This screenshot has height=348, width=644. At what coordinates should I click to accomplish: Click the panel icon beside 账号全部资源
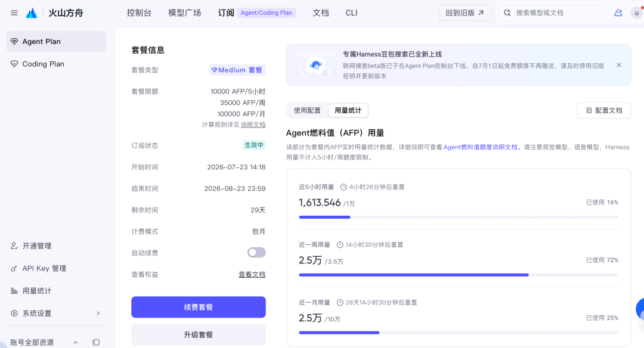point(96,342)
